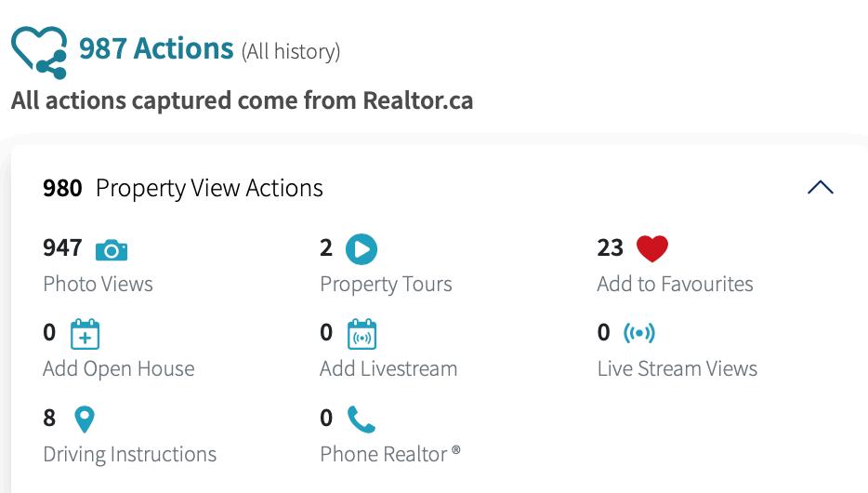
Task: Click the Add Open House calendar icon
Action: click(x=85, y=334)
